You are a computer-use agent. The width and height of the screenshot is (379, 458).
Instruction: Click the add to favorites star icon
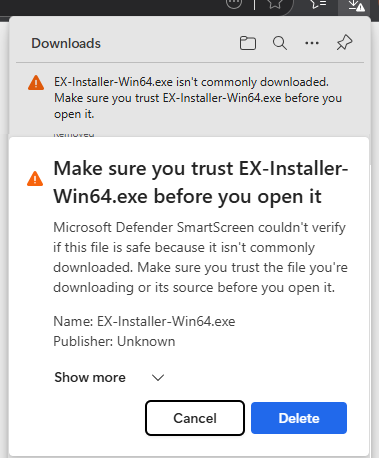[275, 4]
